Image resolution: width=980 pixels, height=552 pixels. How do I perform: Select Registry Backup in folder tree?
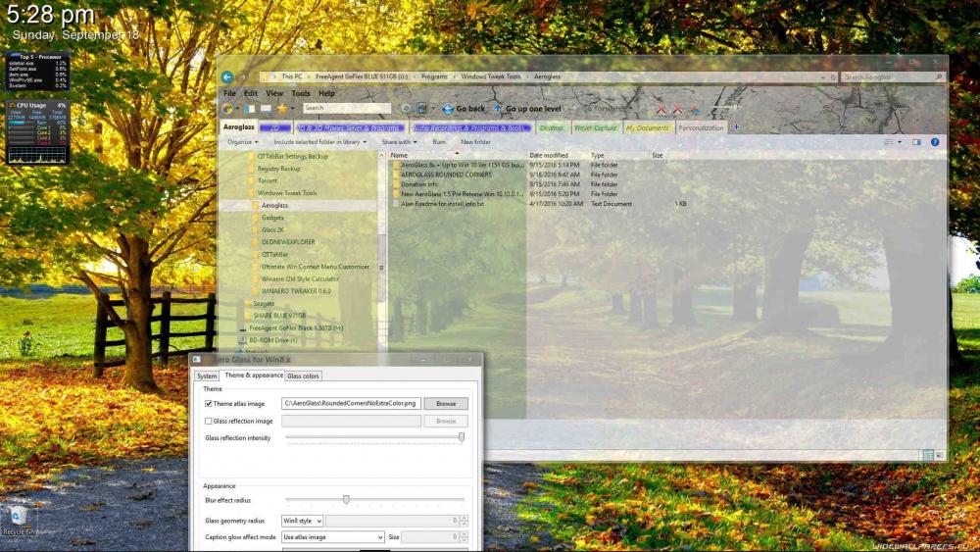pyautogui.click(x=278, y=169)
